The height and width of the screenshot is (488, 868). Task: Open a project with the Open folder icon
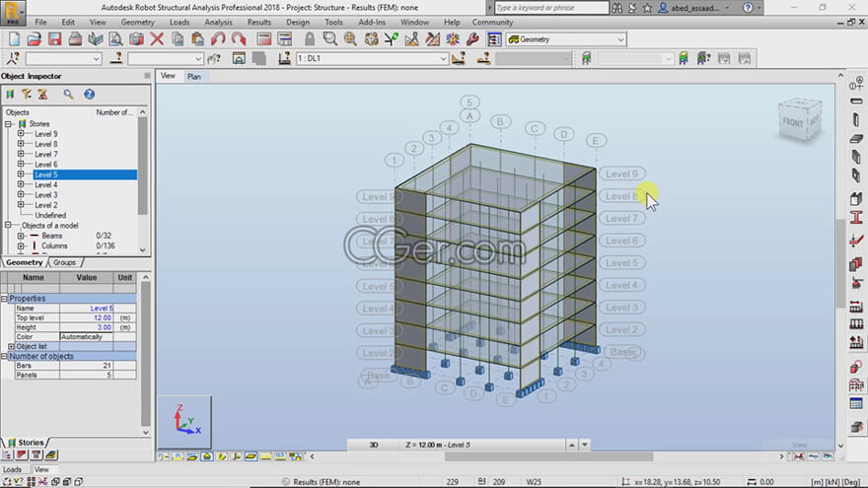pyautogui.click(x=34, y=38)
